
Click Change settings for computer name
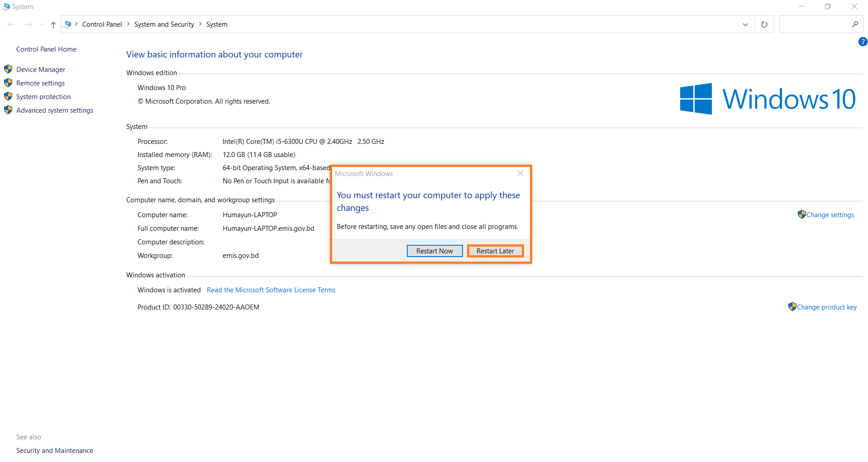(x=830, y=215)
